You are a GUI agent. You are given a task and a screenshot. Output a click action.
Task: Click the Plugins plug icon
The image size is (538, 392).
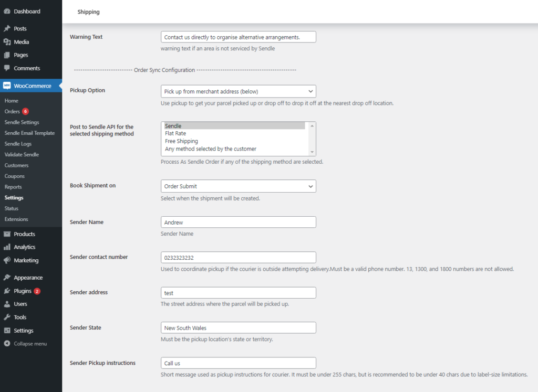[7, 291]
